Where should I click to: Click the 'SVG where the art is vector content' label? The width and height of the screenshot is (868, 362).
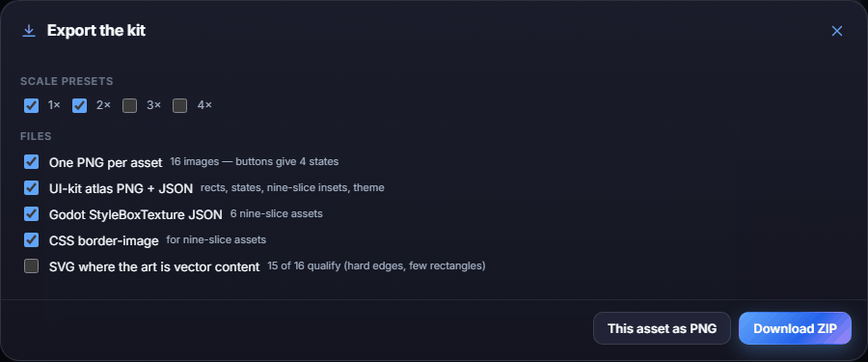click(x=154, y=266)
